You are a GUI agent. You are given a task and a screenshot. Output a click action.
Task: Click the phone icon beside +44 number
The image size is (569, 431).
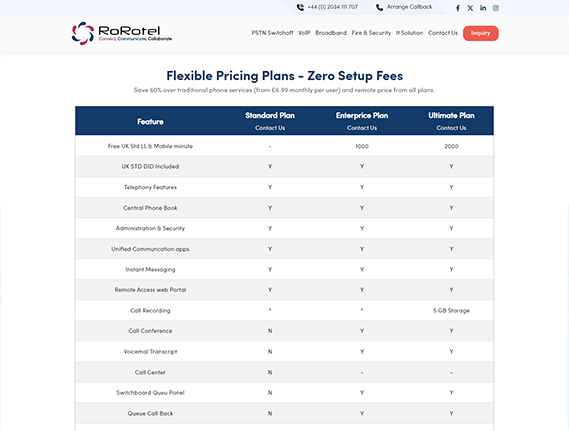click(300, 7)
